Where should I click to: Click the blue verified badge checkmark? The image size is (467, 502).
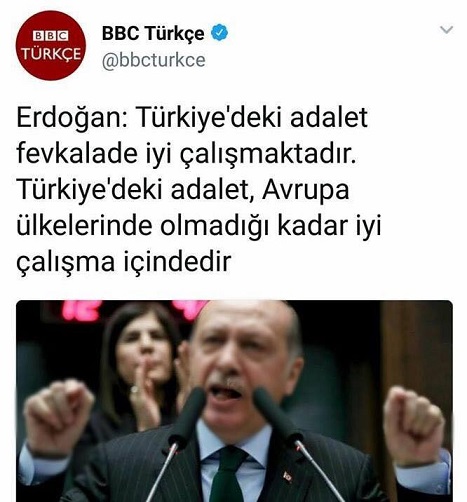[220, 33]
